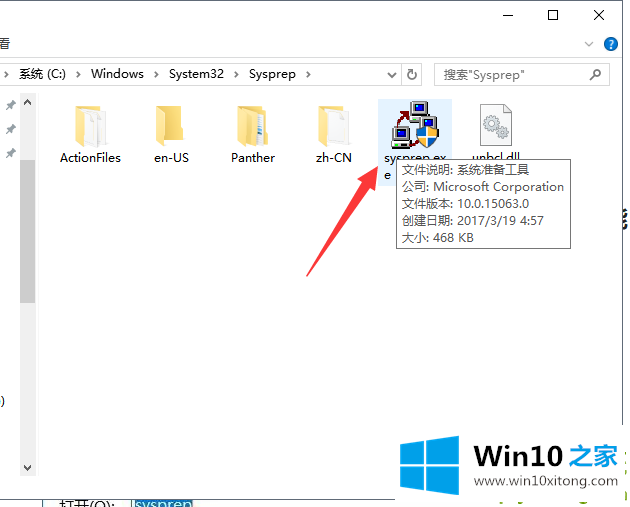The width and height of the screenshot is (630, 507).
Task: Expand the chevron after System32 in path
Action: [x=236, y=74]
